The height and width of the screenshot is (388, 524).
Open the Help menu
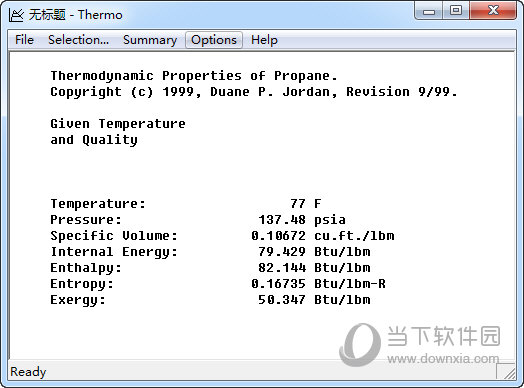(x=264, y=40)
